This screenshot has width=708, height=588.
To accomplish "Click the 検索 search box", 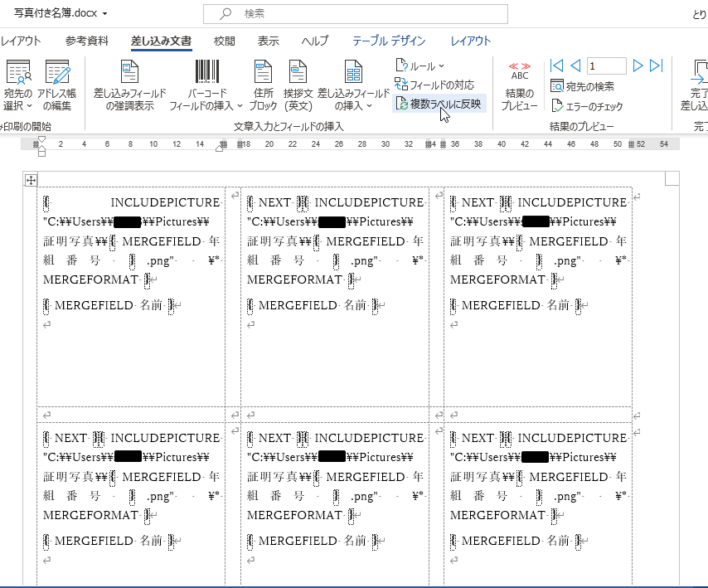I will pos(356,14).
